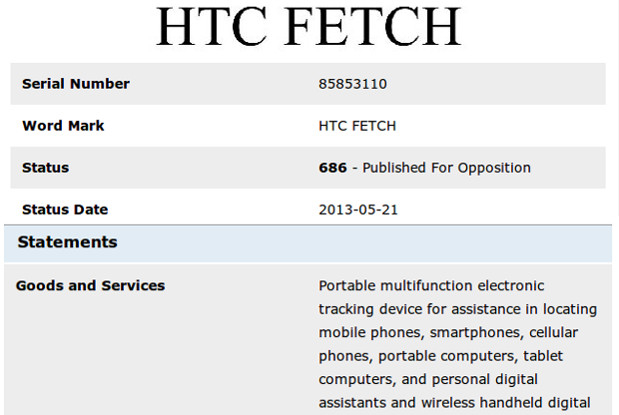Click the HTC FETCH word mark value

(x=357, y=126)
